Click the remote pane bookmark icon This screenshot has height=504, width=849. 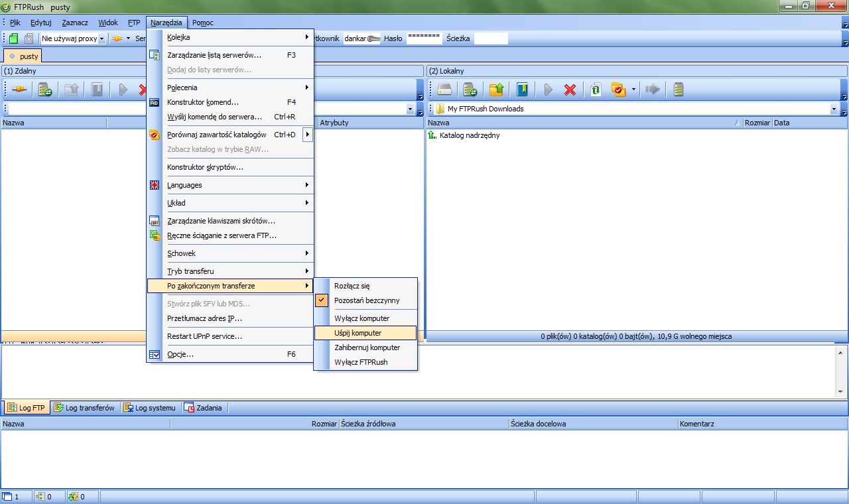[x=97, y=90]
